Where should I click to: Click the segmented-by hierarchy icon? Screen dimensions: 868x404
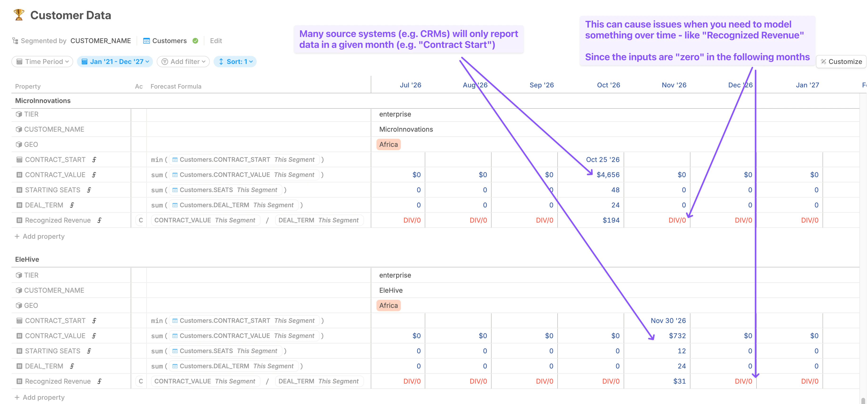[x=15, y=40]
